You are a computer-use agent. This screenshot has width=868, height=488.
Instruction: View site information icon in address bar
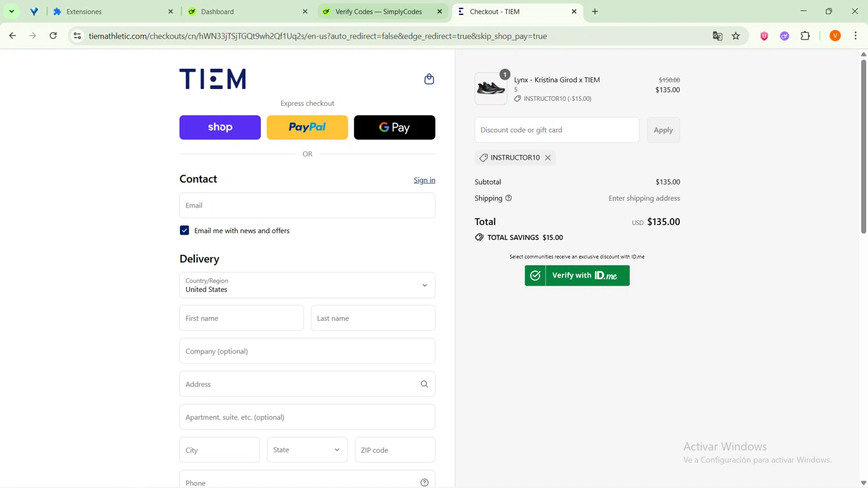[77, 36]
